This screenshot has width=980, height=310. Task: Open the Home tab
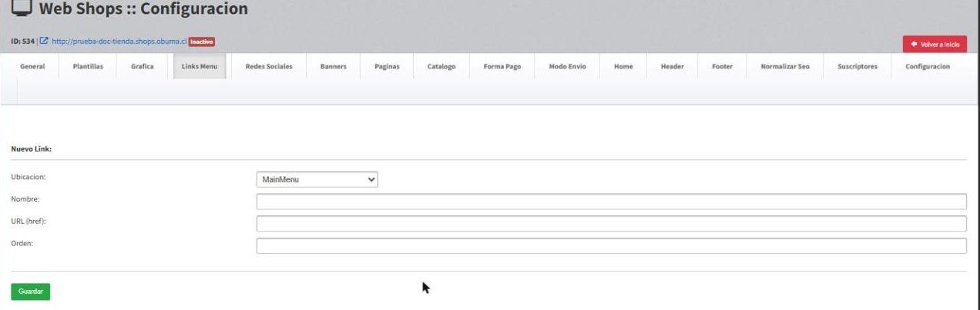point(623,66)
